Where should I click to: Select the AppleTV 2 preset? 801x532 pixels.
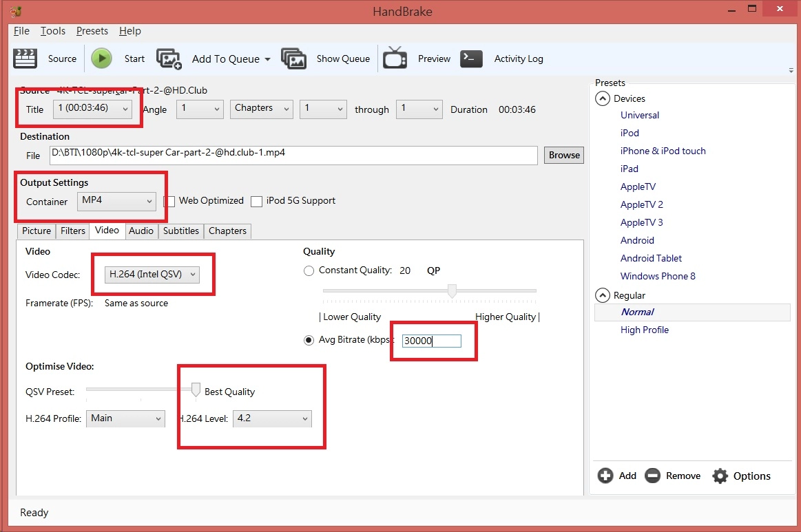click(x=642, y=204)
